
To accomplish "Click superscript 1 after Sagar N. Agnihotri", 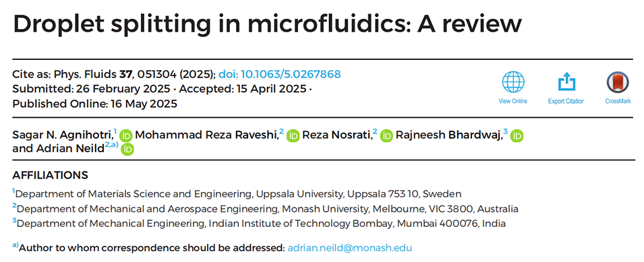I will (115, 131).
